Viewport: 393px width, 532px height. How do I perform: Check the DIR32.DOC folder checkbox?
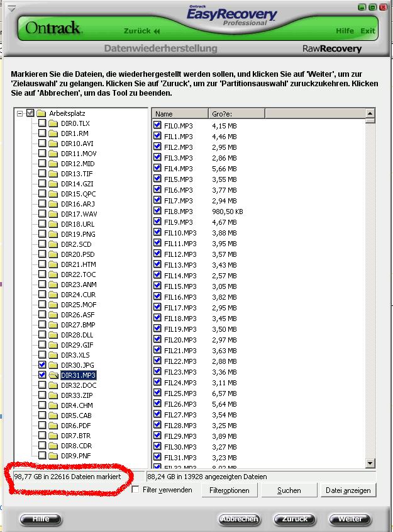(x=42, y=385)
